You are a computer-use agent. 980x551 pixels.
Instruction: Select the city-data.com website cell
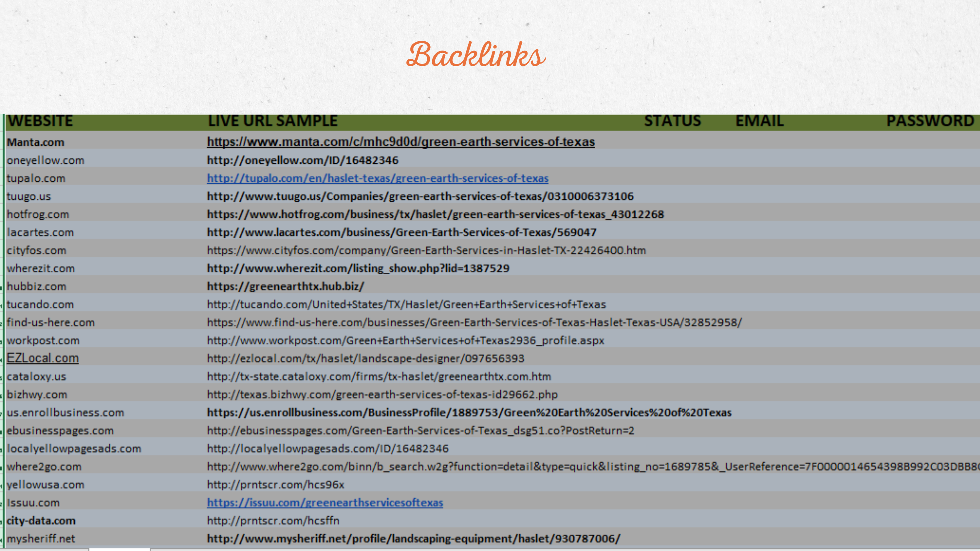pyautogui.click(x=41, y=521)
